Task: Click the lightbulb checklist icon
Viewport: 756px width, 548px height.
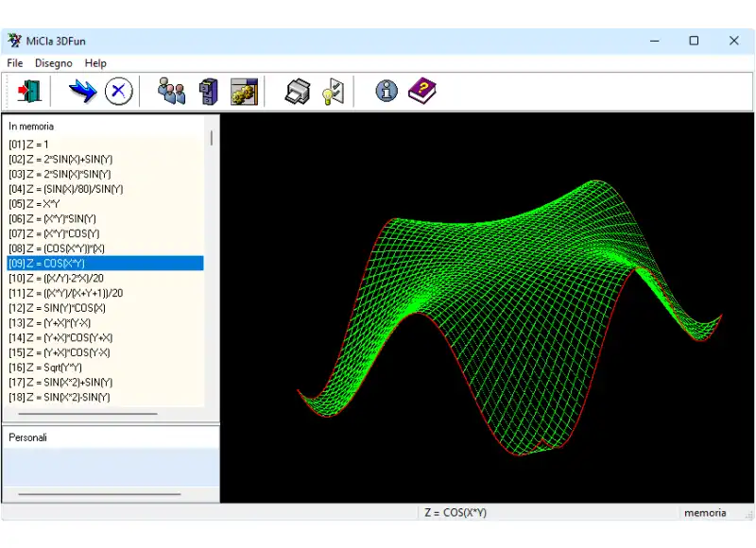Action: tap(334, 91)
